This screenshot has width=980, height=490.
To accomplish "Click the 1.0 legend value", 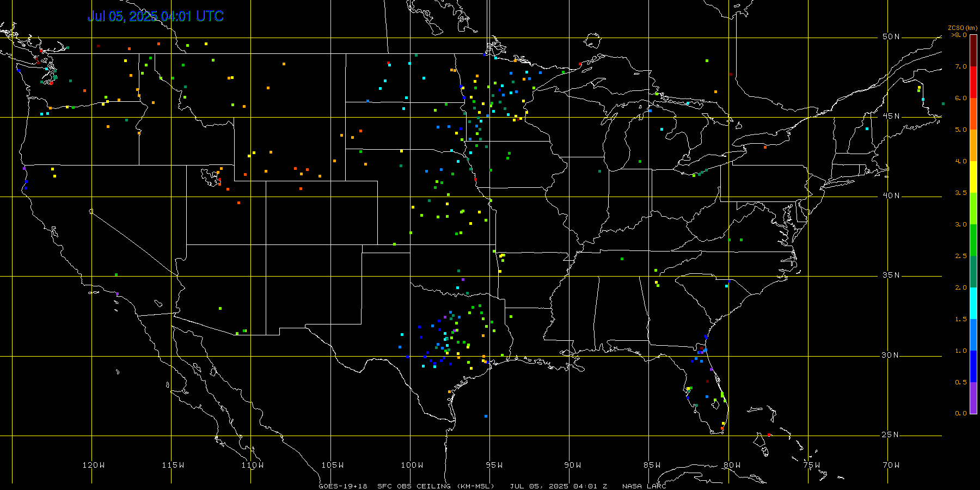I will 961,351.
